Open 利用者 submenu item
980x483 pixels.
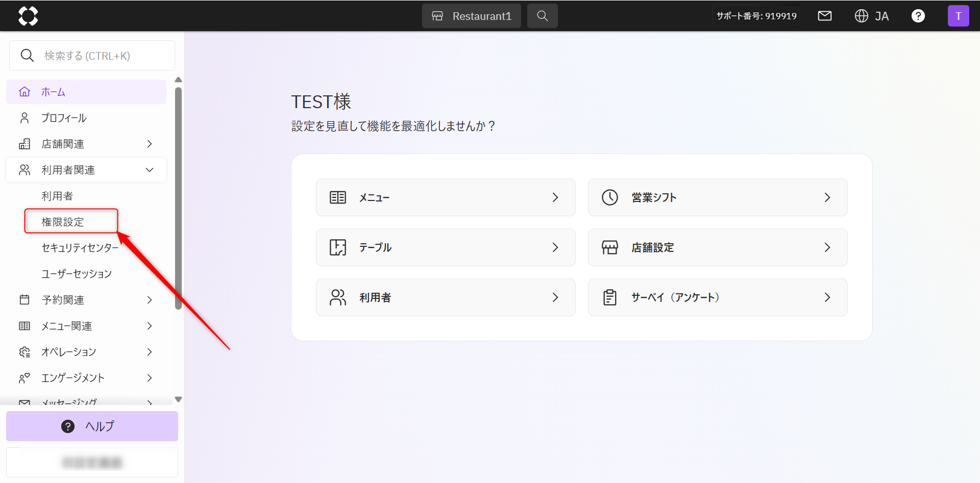coord(57,196)
